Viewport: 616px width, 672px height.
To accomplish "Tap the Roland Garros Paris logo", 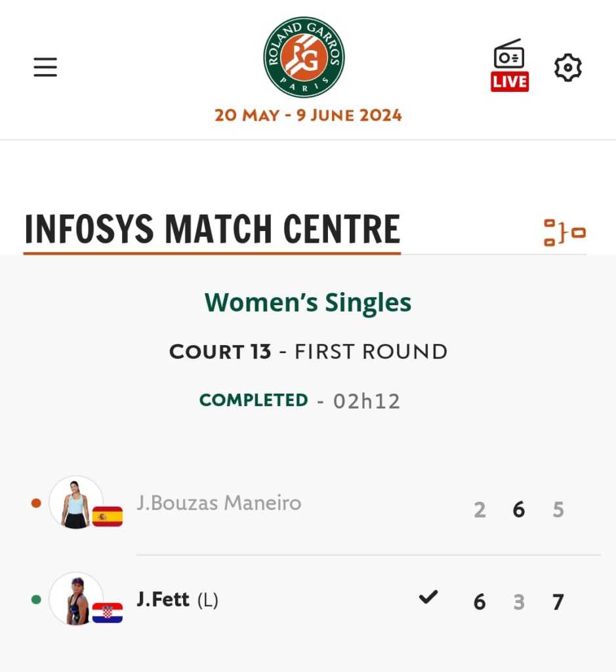I will 304,57.
